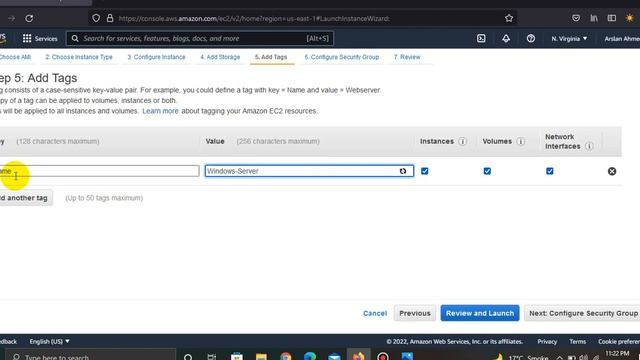Image resolution: width=640 pixels, height=360 pixels.
Task: Open the Pocket save icon
Action: 576,18
